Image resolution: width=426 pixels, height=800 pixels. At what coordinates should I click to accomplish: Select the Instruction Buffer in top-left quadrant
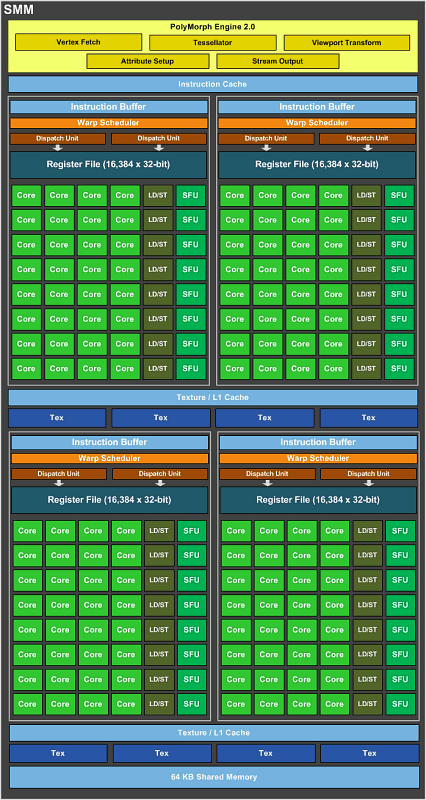pyautogui.click(x=109, y=107)
